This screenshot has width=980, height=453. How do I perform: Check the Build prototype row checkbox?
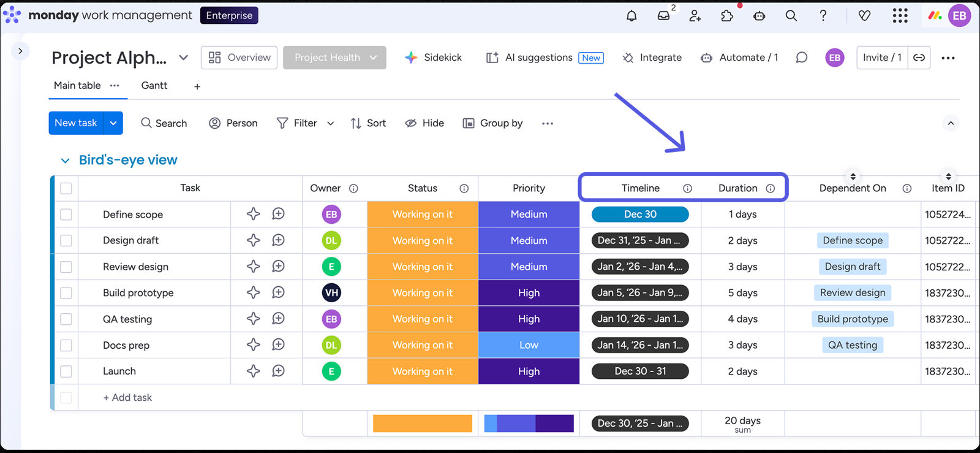point(66,293)
